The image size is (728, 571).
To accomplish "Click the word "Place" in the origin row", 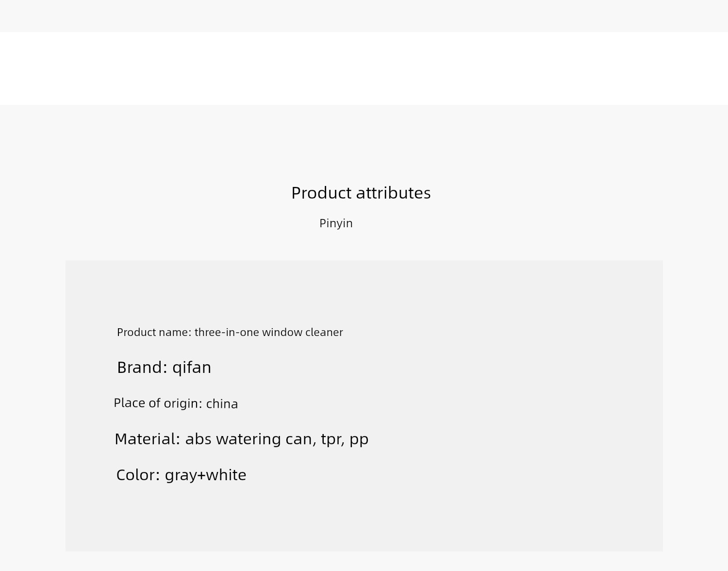I will pos(129,403).
